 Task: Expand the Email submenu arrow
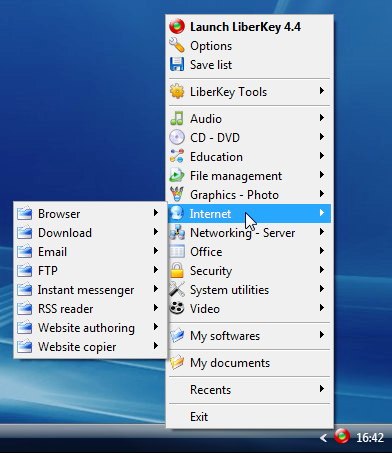click(156, 251)
